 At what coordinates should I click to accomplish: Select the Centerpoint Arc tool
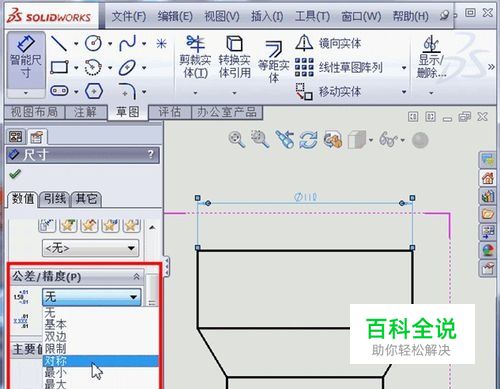93,67
